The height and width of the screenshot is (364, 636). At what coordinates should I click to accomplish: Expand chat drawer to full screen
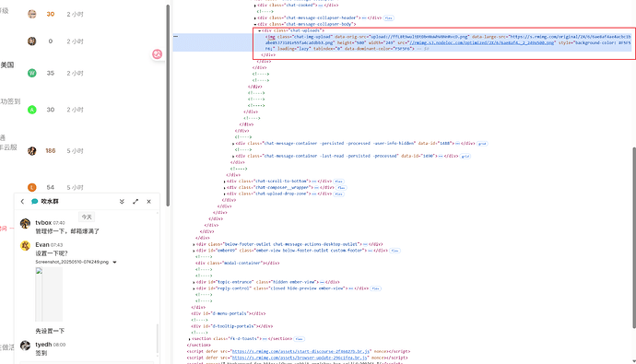pyautogui.click(x=135, y=202)
